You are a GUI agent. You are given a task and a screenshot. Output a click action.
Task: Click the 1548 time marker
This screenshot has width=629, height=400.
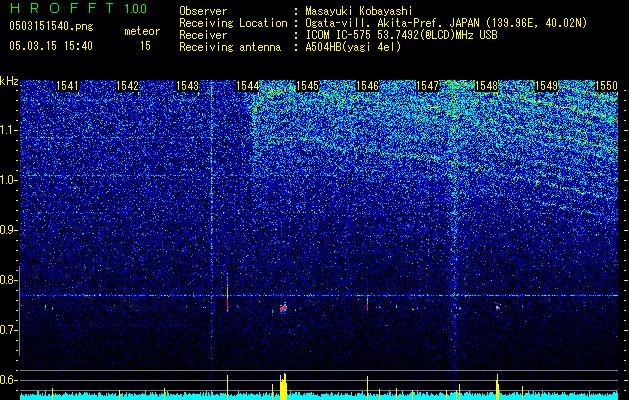tap(486, 86)
